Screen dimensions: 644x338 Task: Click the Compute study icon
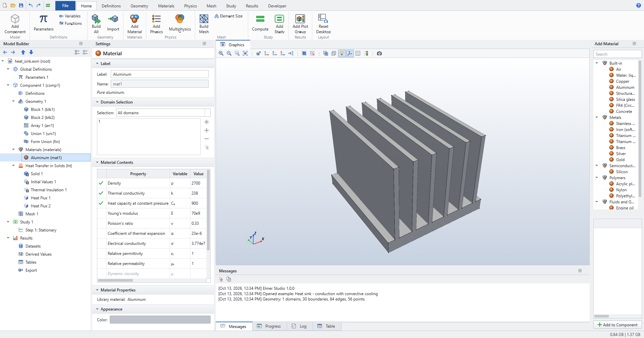260,23
